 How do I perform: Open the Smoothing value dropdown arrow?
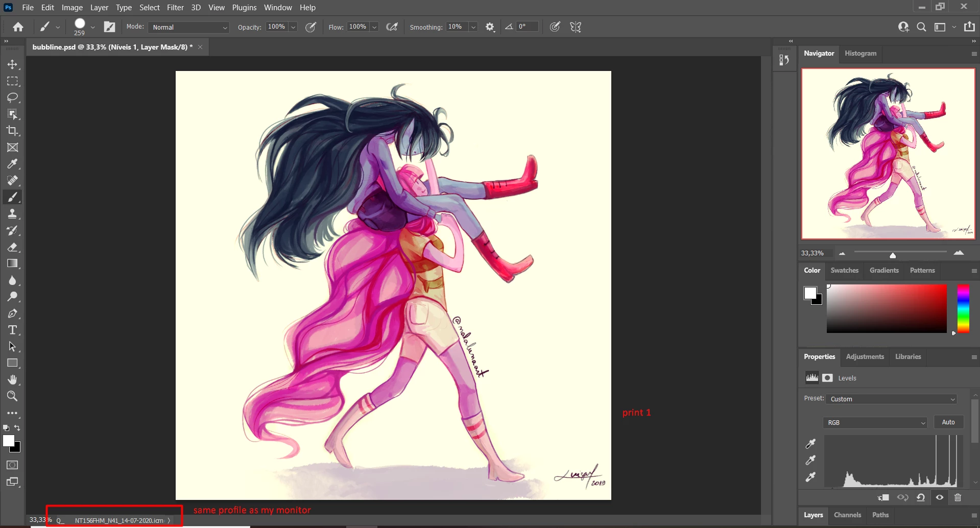pyautogui.click(x=473, y=27)
